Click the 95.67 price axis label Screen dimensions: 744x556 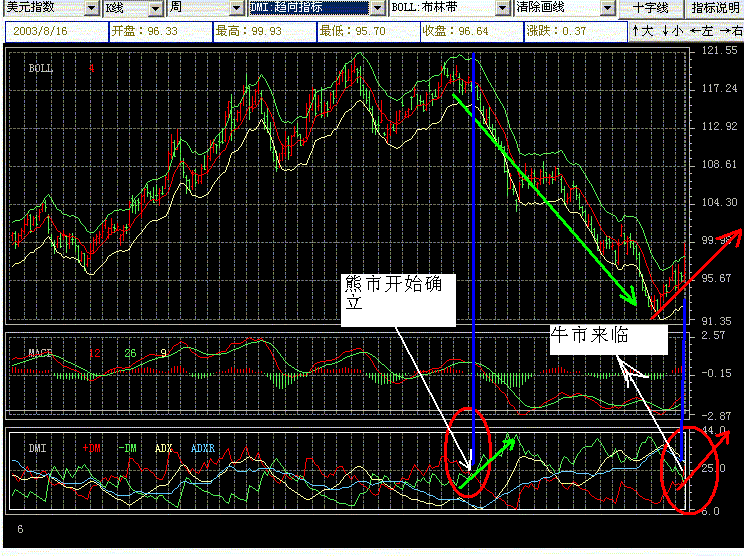(716, 278)
